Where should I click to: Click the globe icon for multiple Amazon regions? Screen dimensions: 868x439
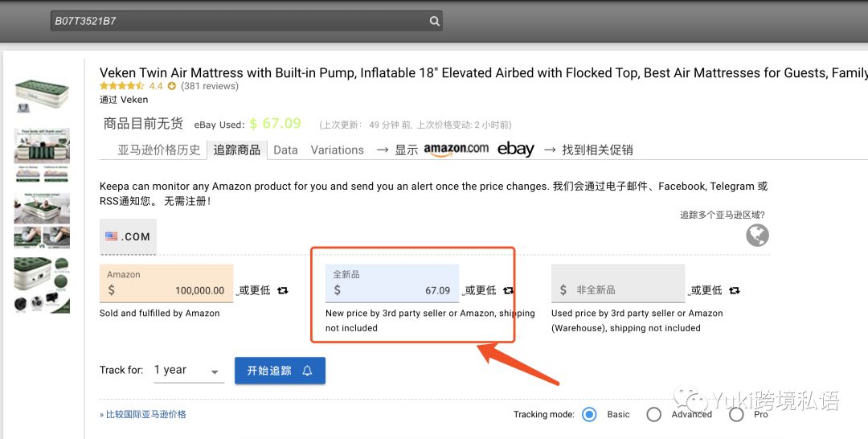pyautogui.click(x=757, y=235)
